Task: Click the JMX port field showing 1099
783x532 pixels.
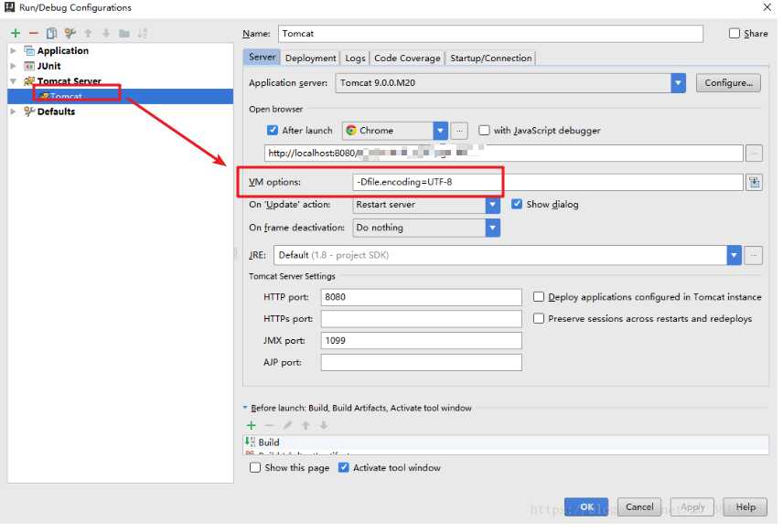Action: 421,340
